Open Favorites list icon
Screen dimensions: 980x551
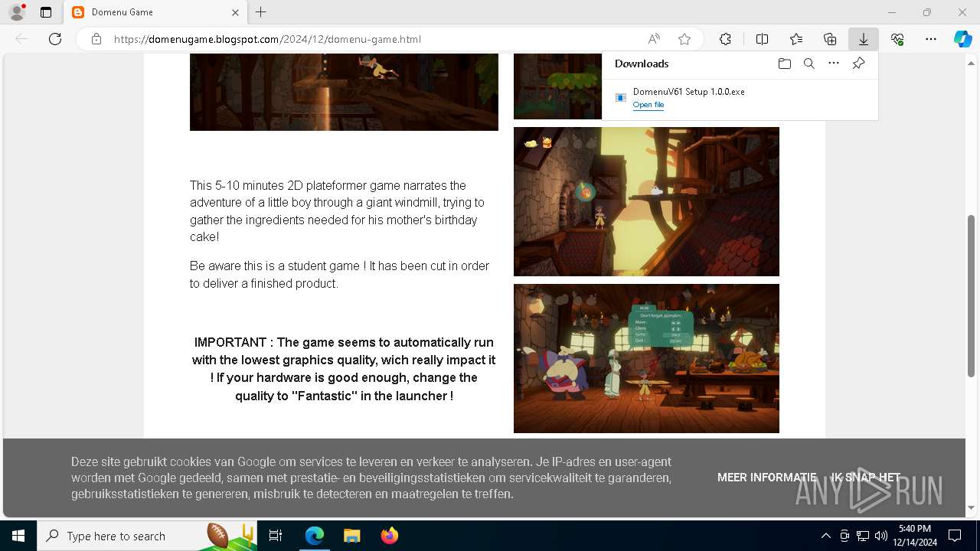point(796,39)
